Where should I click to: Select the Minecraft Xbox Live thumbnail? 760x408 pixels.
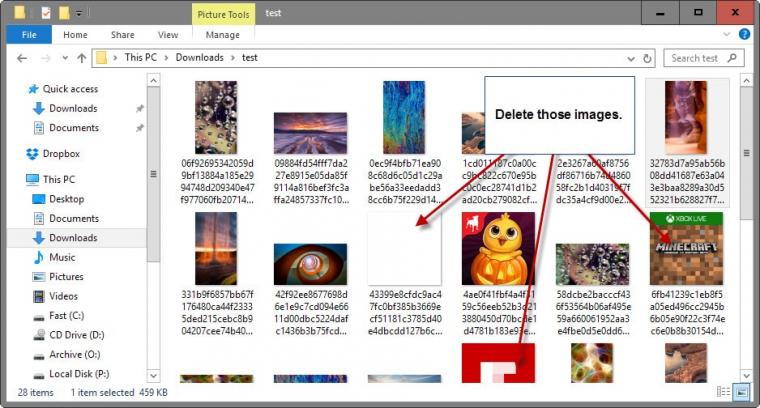point(686,248)
